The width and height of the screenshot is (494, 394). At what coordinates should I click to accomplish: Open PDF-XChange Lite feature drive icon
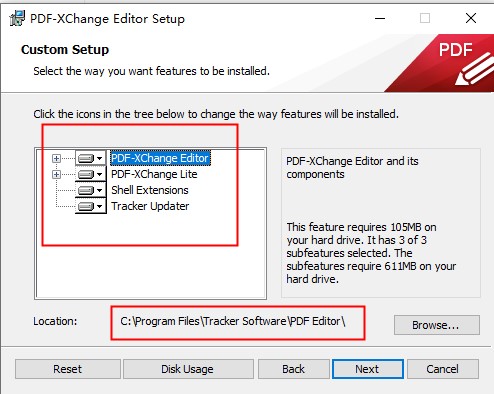pyautogui.click(x=90, y=174)
